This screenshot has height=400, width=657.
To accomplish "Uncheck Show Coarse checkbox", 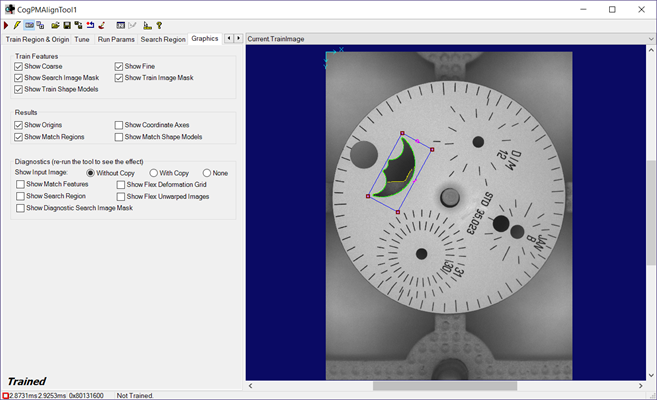I will click(x=19, y=67).
